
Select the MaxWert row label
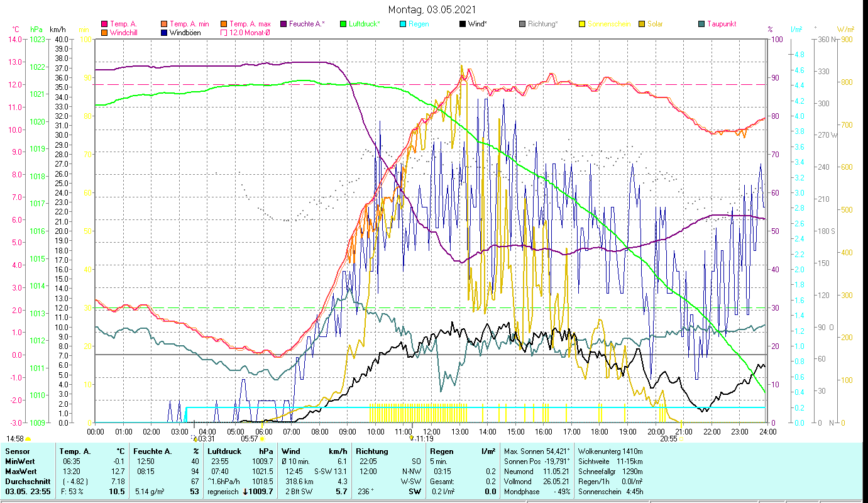pyautogui.click(x=21, y=472)
